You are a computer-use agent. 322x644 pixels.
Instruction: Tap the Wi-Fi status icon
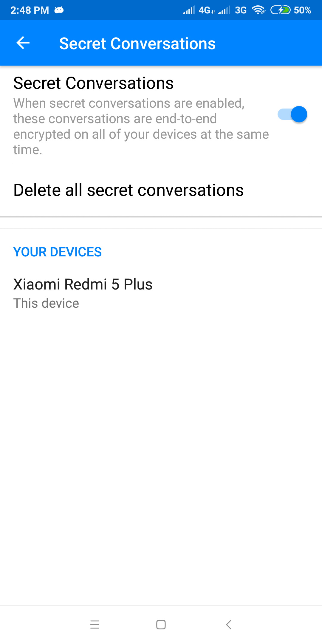[x=258, y=10]
